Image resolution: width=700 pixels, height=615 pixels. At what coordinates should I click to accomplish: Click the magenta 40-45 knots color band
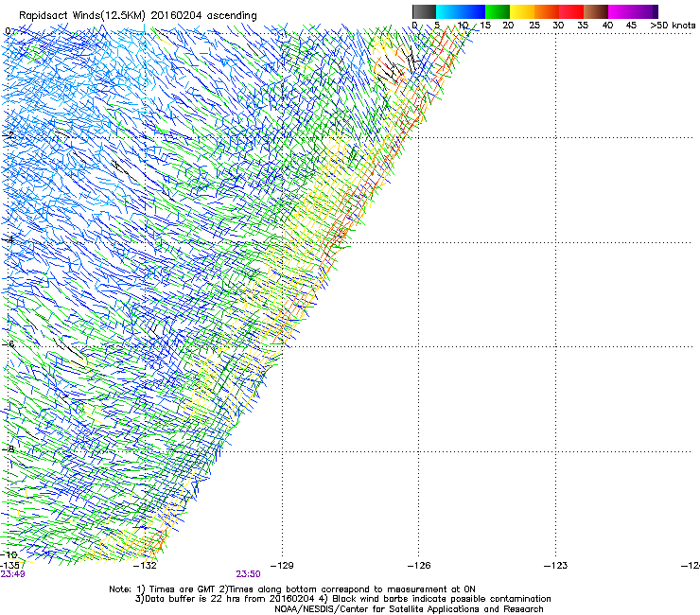[x=621, y=11]
